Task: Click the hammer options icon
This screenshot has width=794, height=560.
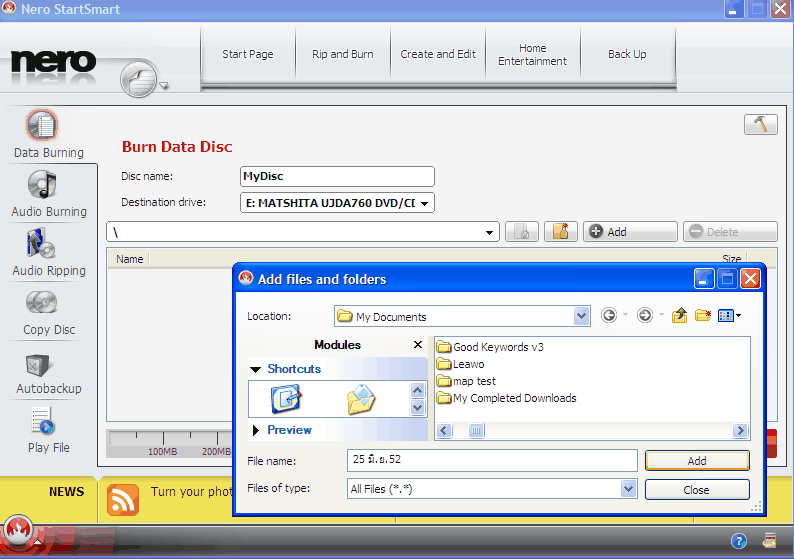Action: [x=761, y=124]
